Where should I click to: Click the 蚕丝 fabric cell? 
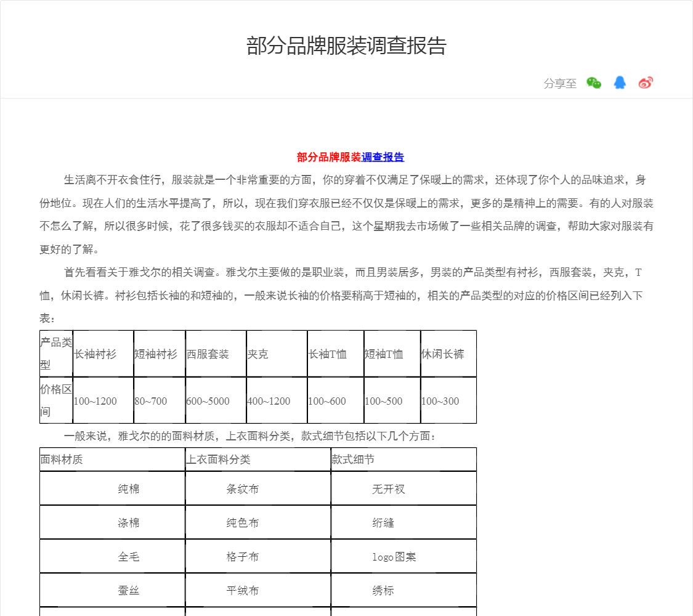112,590
